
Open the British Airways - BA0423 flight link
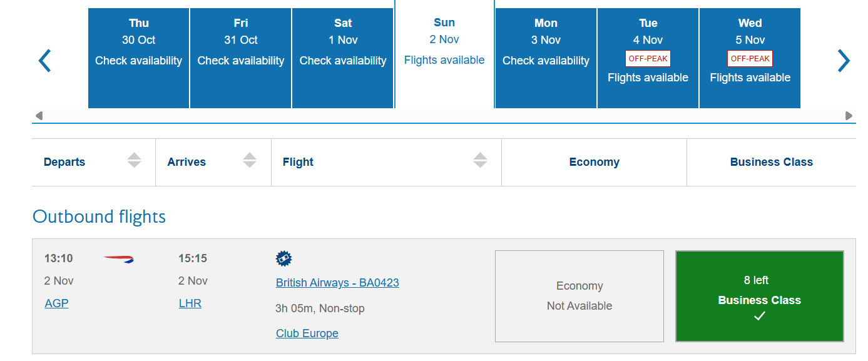(x=337, y=282)
